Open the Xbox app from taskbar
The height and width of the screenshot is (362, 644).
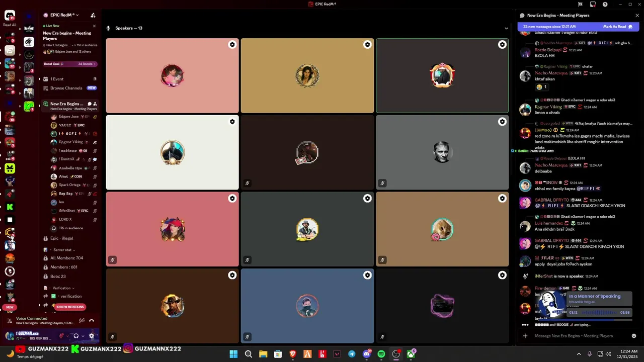pyautogui.click(x=411, y=354)
